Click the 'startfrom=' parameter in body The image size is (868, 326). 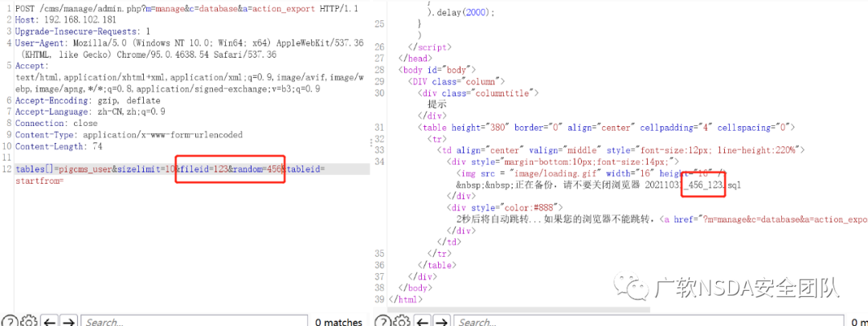pyautogui.click(x=40, y=181)
